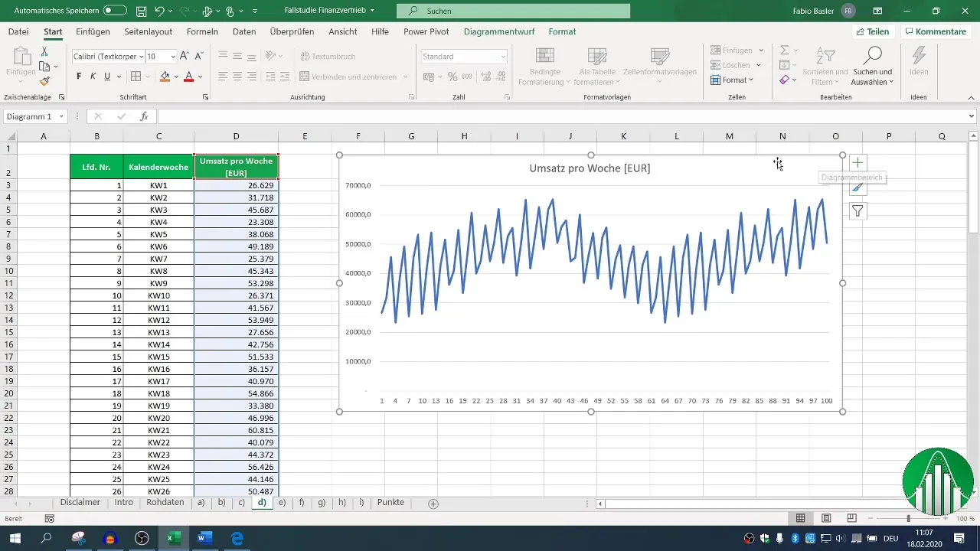Click the insert function fx icon

pyautogui.click(x=143, y=116)
